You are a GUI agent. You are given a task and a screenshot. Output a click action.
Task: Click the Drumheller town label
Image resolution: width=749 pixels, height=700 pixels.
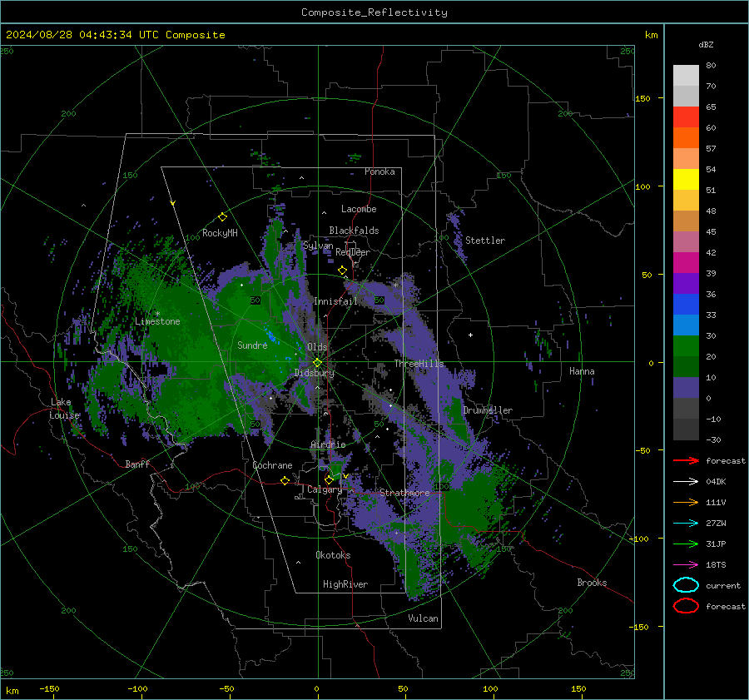(x=488, y=410)
